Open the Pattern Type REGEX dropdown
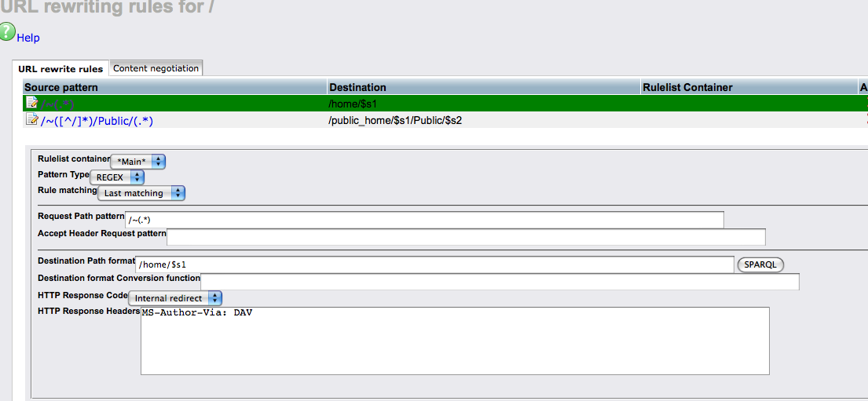Screen dimensions: 868x401 pyautogui.click(x=117, y=177)
